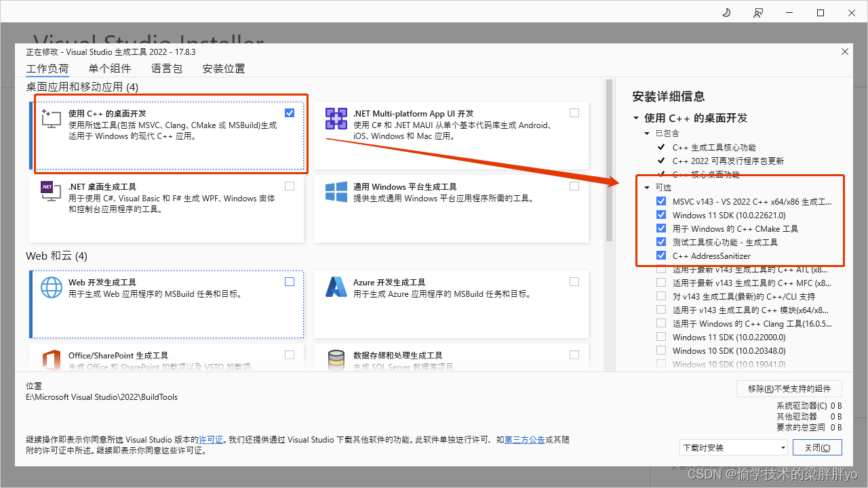Click the Office/SharePoint 生成工具 icon
Image resolution: width=868 pixels, height=488 pixels.
coord(51,361)
